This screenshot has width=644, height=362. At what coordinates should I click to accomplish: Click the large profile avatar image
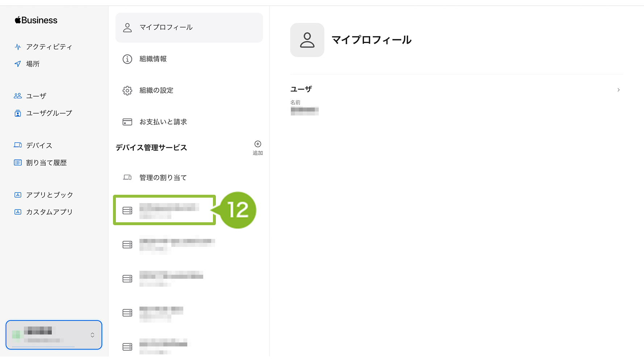(x=307, y=40)
